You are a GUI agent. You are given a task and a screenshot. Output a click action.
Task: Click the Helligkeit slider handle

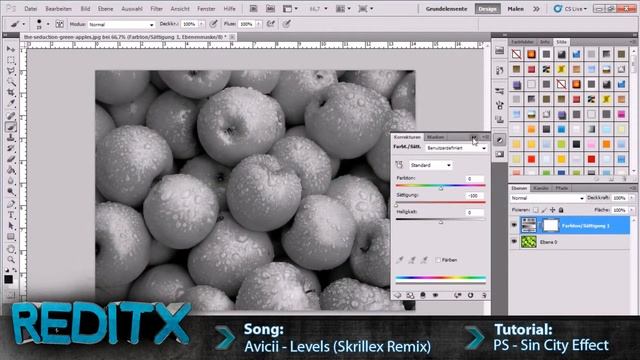click(x=441, y=222)
